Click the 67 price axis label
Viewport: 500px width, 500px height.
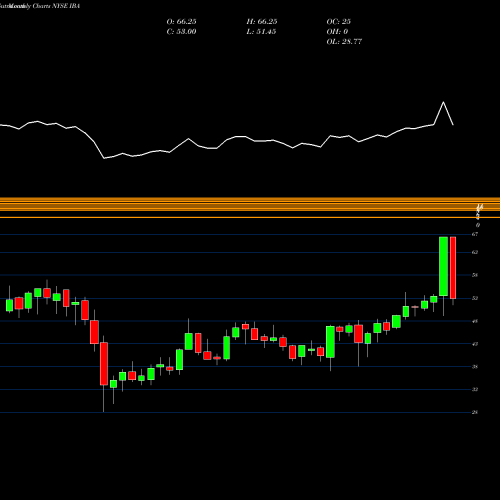click(x=475, y=234)
